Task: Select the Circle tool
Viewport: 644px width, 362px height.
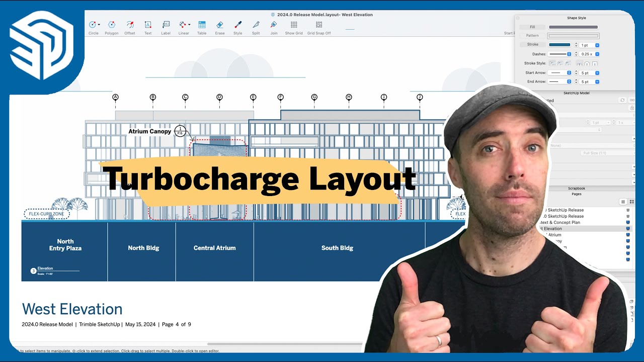Action: click(x=94, y=25)
